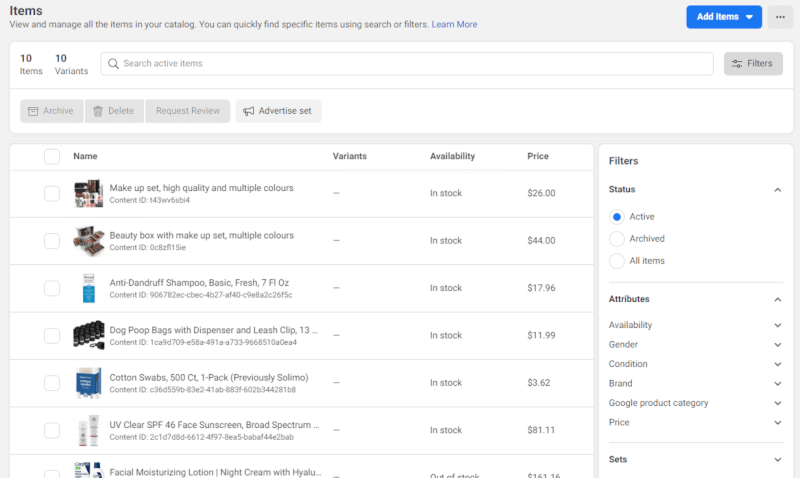Select the Active status radio button
Image resolution: width=800 pixels, height=478 pixels.
pos(617,217)
